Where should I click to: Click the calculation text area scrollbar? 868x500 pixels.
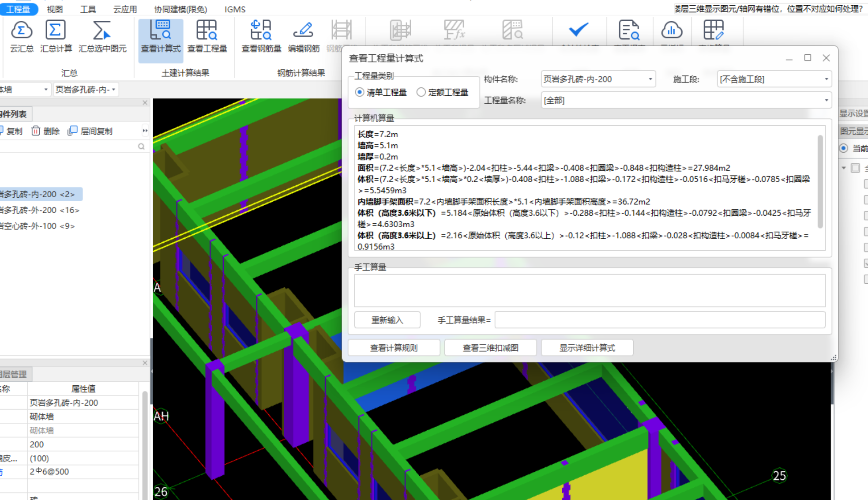[820, 181]
